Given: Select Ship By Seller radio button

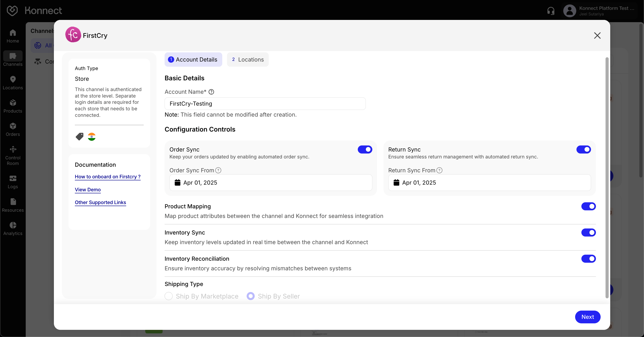Looking at the screenshot, I should tap(250, 296).
